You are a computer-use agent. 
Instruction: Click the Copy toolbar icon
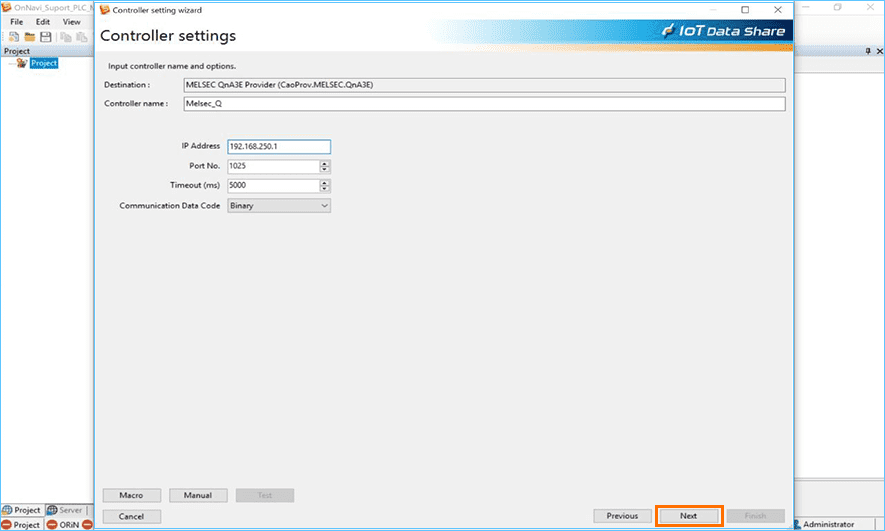click(66, 37)
